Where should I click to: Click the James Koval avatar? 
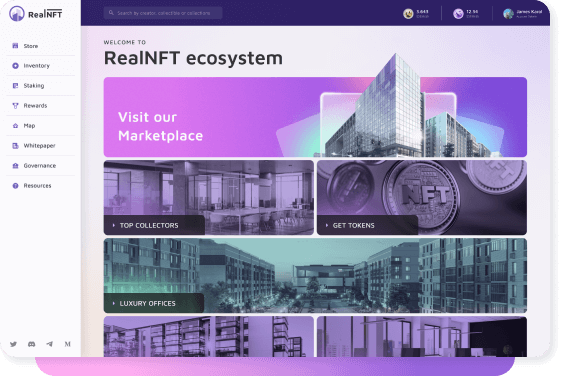(x=508, y=14)
